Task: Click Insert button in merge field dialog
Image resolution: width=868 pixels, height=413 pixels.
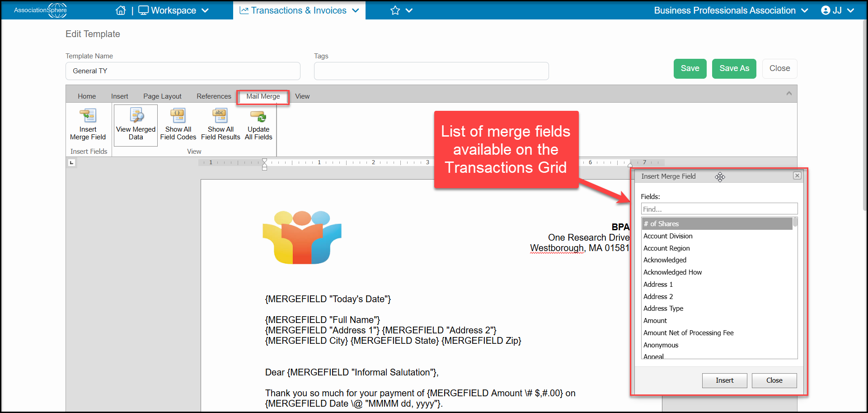Action: pos(724,380)
